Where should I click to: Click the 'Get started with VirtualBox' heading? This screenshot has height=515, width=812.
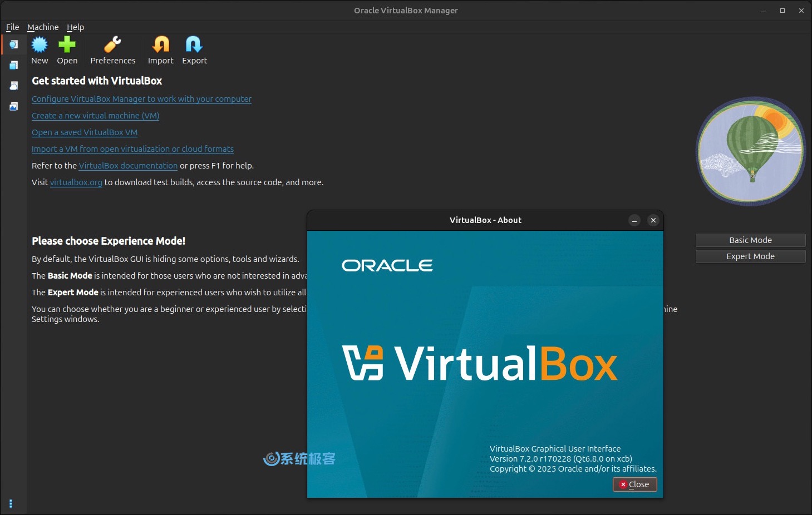[97, 81]
